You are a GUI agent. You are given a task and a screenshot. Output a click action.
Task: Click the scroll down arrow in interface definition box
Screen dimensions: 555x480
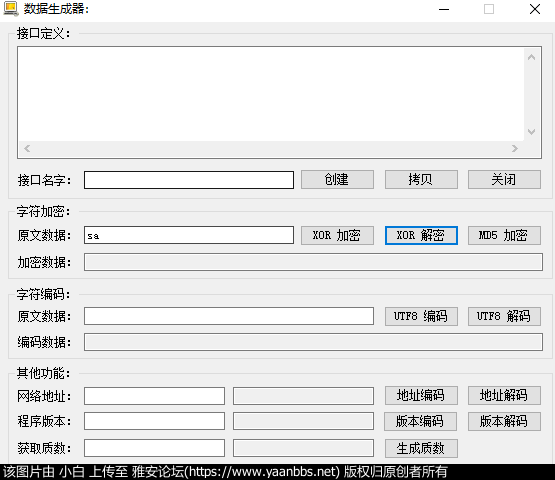pyautogui.click(x=531, y=132)
